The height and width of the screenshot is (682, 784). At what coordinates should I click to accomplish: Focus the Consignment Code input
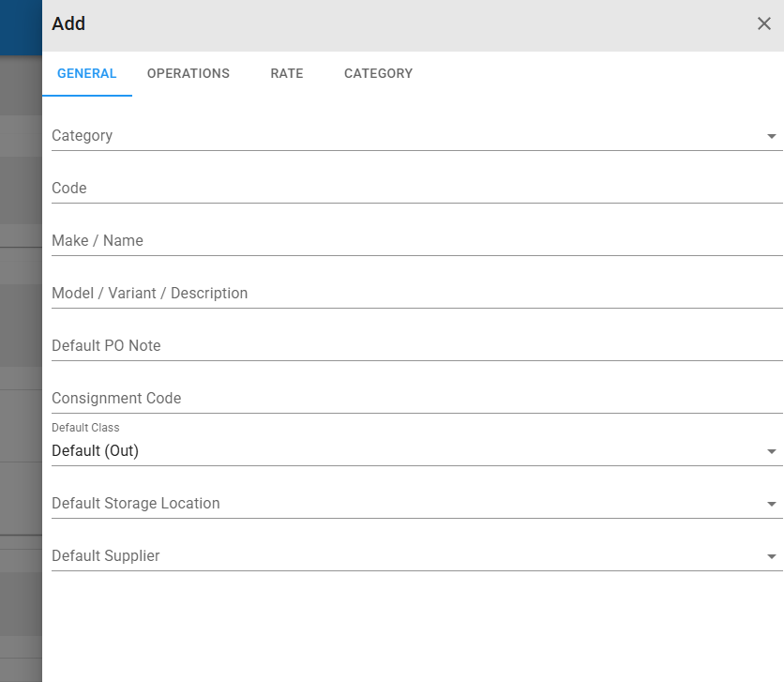(x=417, y=398)
